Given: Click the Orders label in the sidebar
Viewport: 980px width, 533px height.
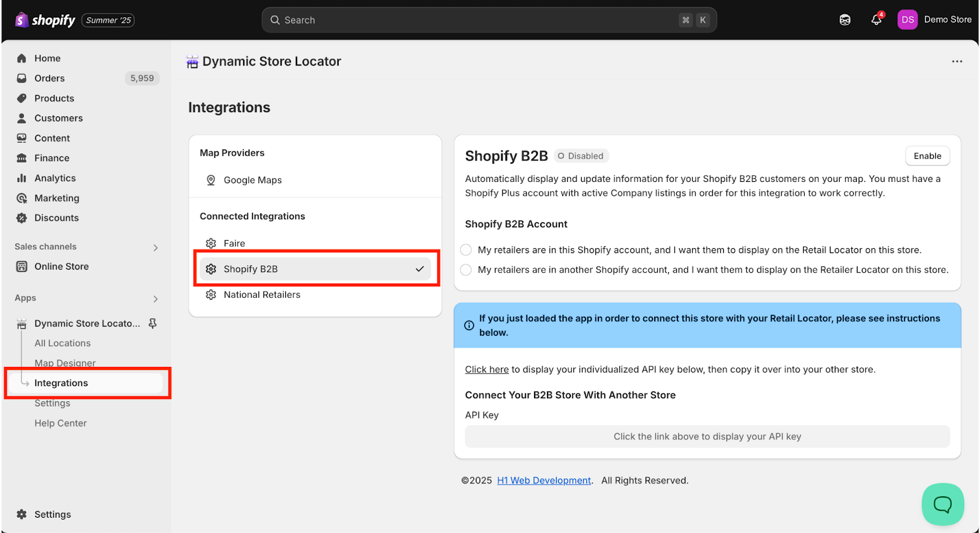Looking at the screenshot, I should [50, 78].
